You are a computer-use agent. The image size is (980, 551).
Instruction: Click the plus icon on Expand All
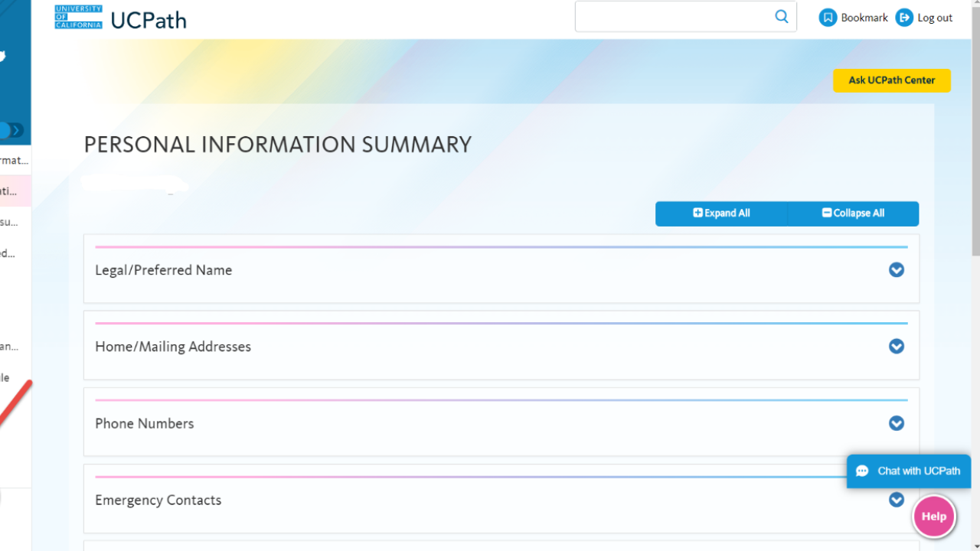click(697, 214)
